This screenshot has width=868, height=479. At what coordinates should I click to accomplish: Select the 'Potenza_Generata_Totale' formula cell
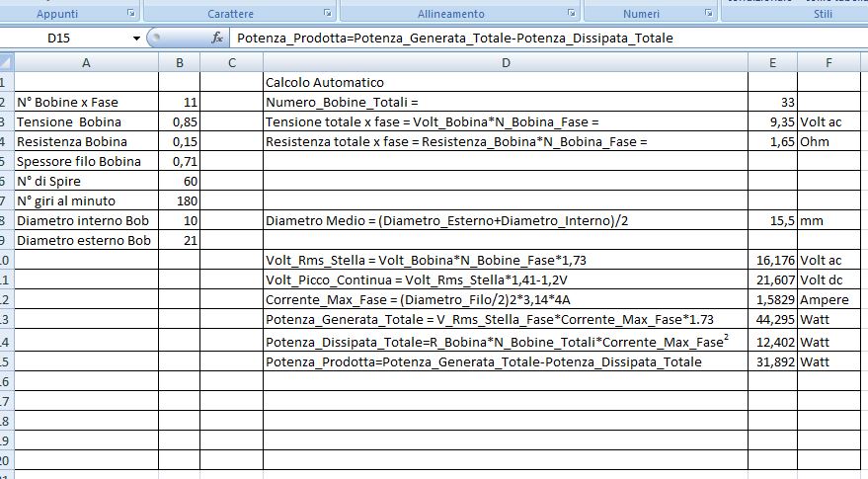click(506, 320)
